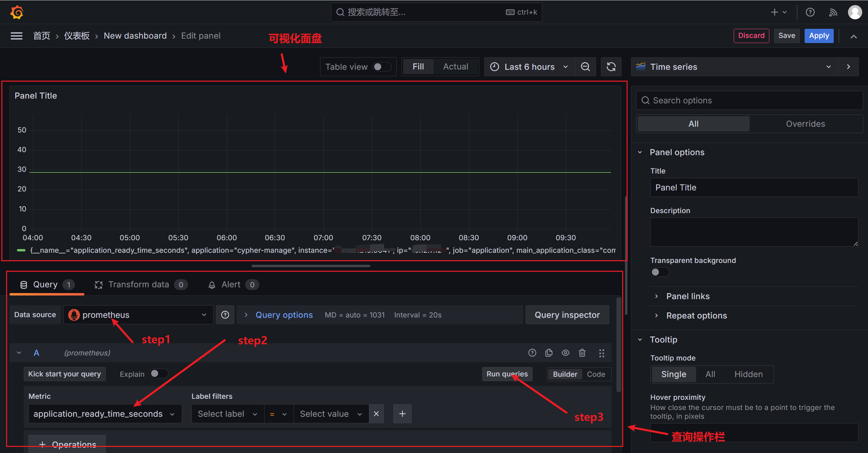This screenshot has height=453, width=868.
Task: Open the hamburger navigation menu
Action: pos(17,36)
